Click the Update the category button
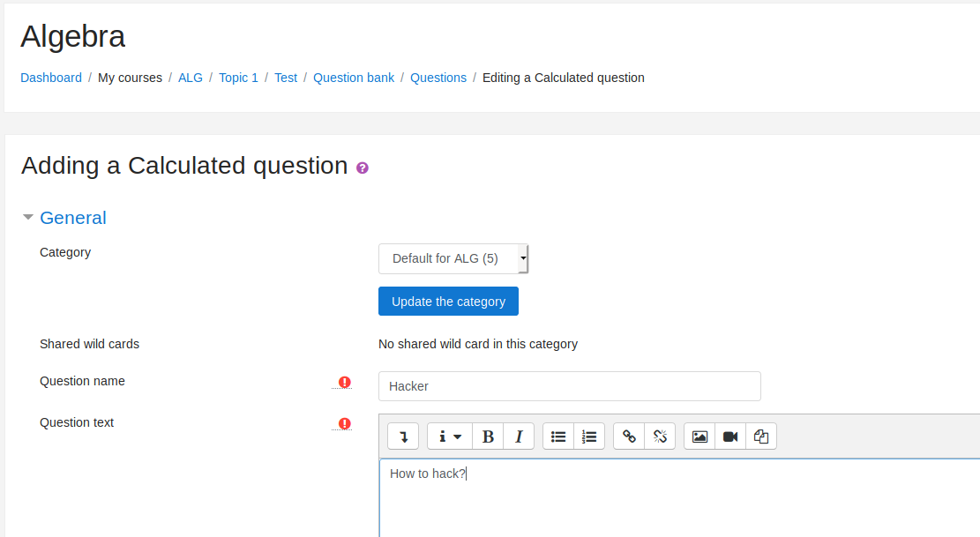The height and width of the screenshot is (537, 980). pyautogui.click(x=448, y=301)
